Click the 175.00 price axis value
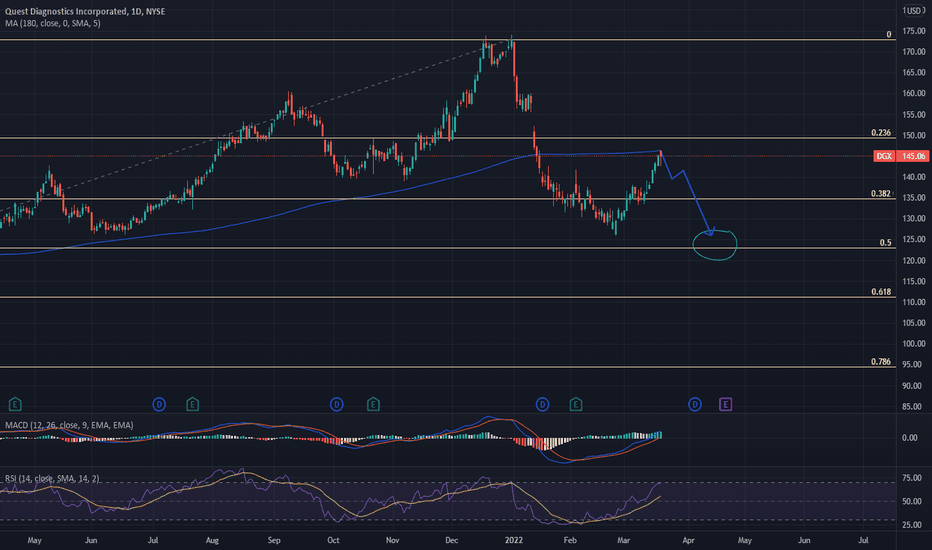Screen dimensions: 932x550 click(914, 31)
